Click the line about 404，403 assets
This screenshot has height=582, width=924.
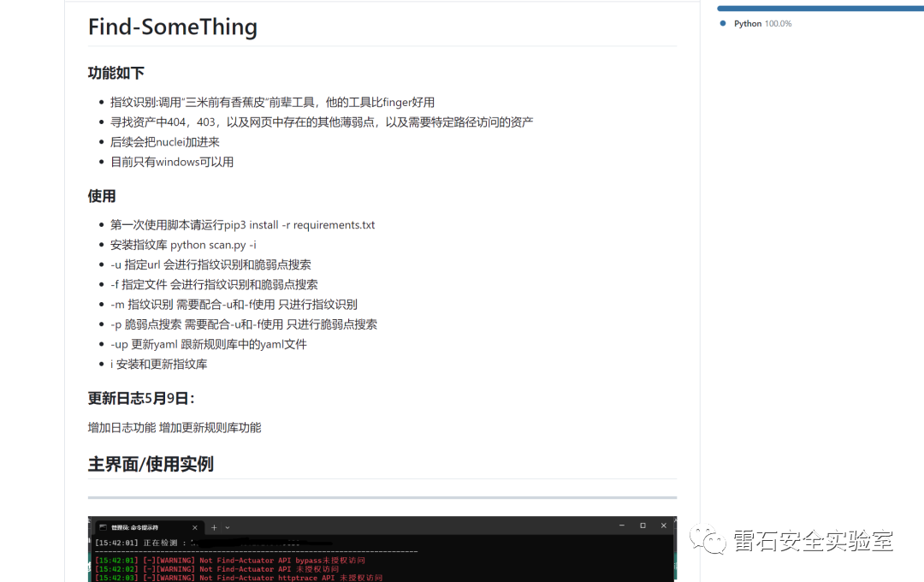(321, 122)
